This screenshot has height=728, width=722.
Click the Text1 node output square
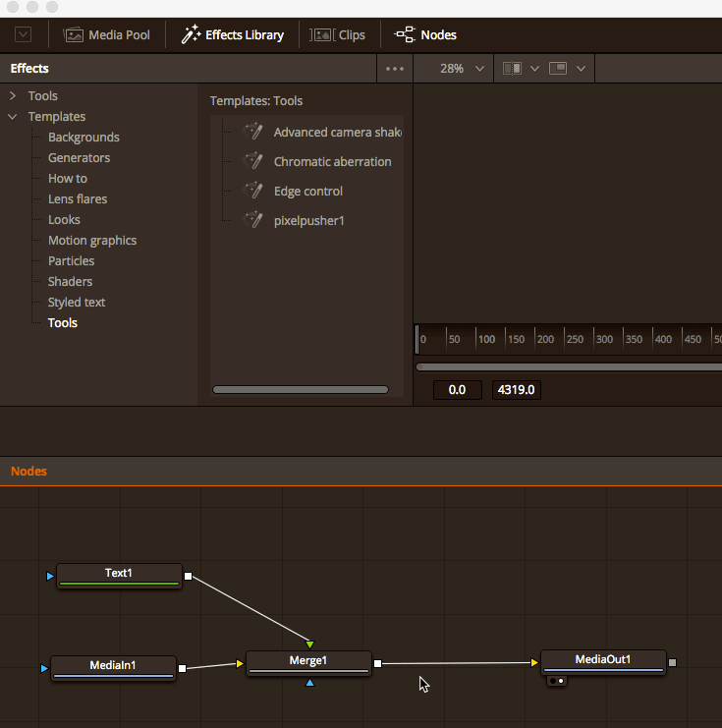click(188, 576)
